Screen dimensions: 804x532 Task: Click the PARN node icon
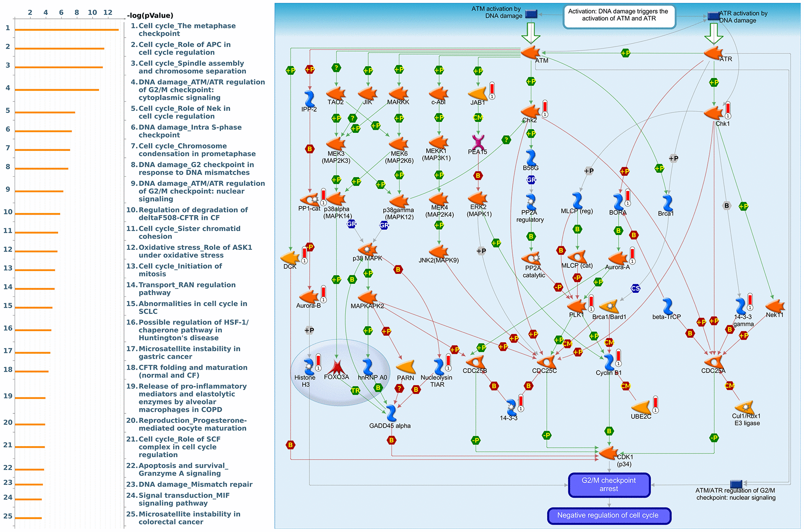[x=406, y=367]
